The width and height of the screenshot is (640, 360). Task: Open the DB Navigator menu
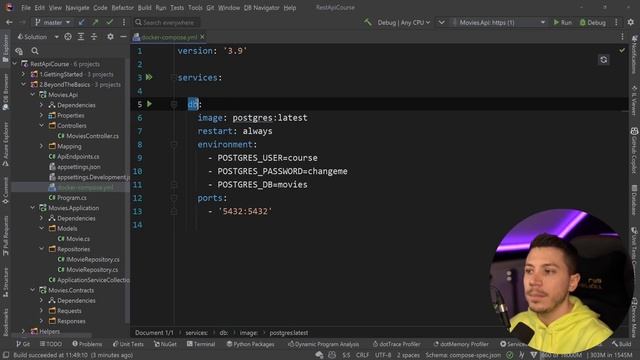(x=262, y=8)
